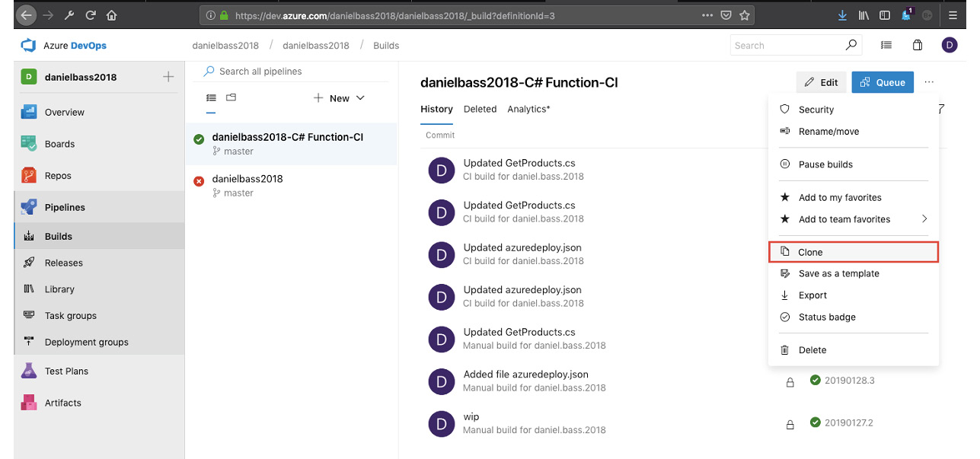Click lock icon beside build 20190128.3
The width and height of the screenshot is (980, 459).
tap(790, 382)
